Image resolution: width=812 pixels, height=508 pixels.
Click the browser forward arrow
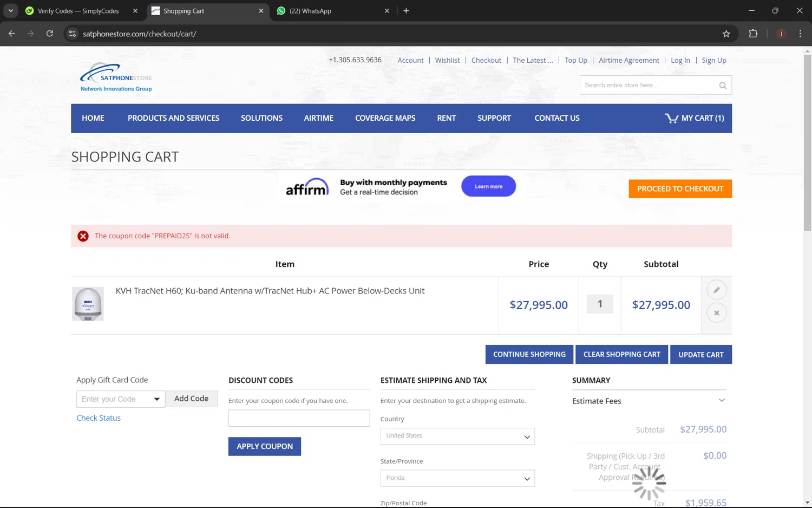(x=30, y=34)
